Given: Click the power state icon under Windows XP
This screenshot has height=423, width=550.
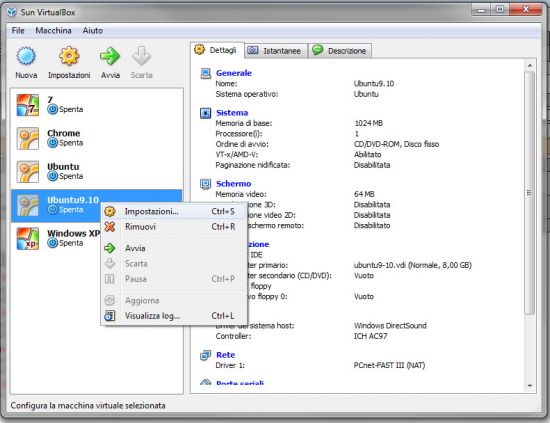Looking at the screenshot, I should coord(53,243).
